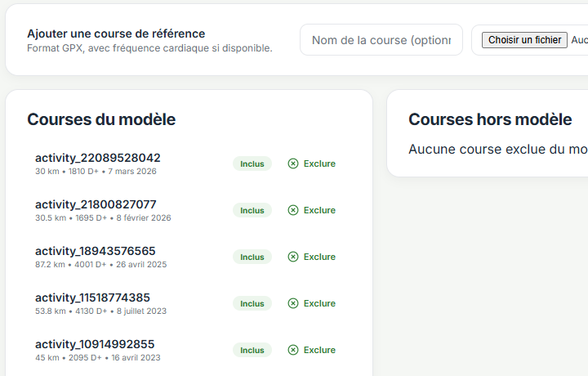Click the details '87.2 km • 4001 D+ • 26 avril 2025'

click(x=101, y=264)
